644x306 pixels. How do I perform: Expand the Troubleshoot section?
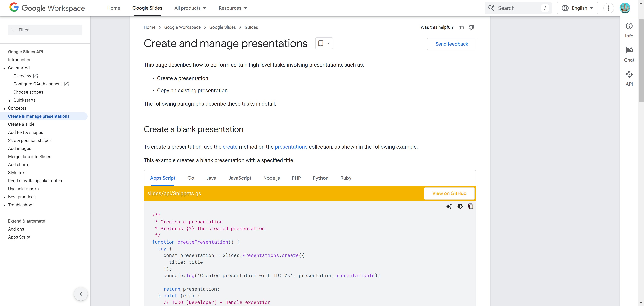(x=4, y=205)
